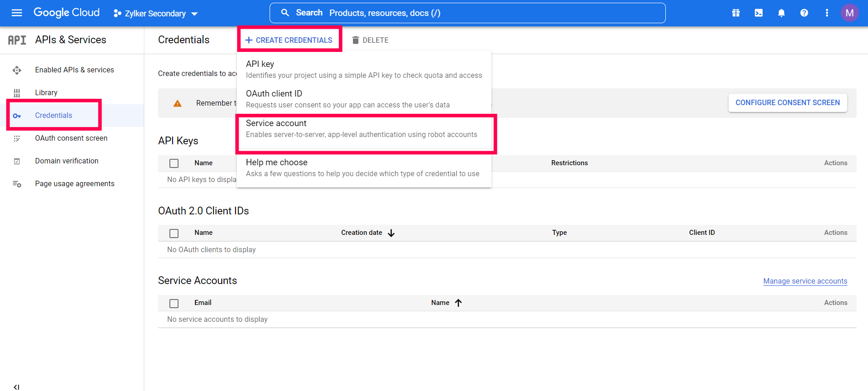Click the Enabled APIs & services icon
868x391 pixels.
(x=17, y=70)
